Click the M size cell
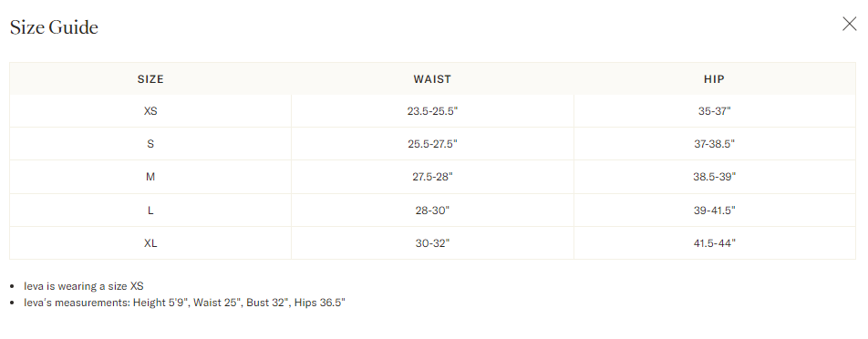 pyautogui.click(x=150, y=177)
